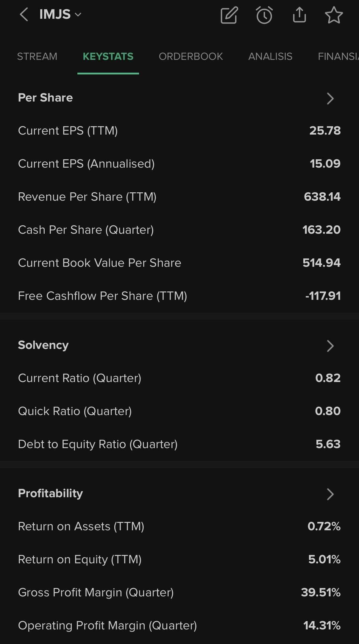Open the note/edit pencil icon

tap(229, 15)
